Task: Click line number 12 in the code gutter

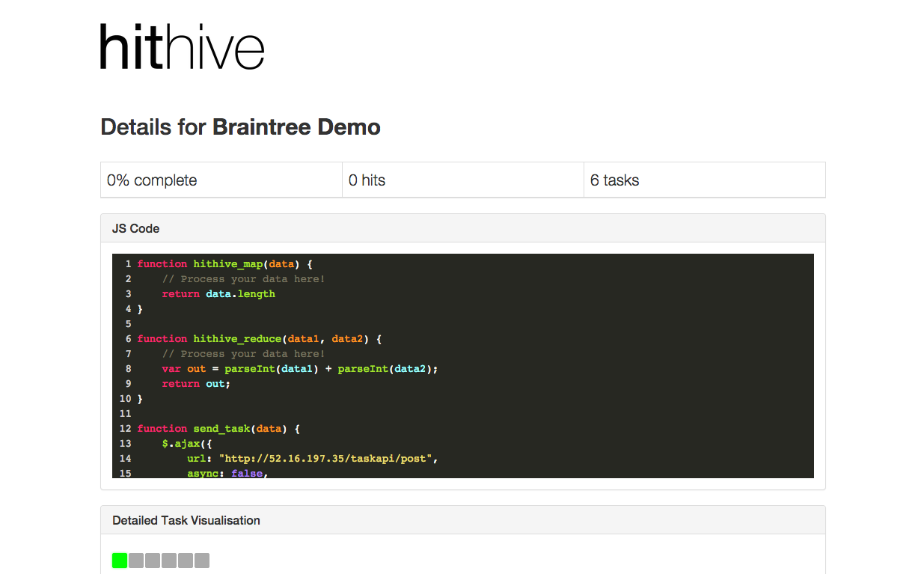Action: (125, 429)
